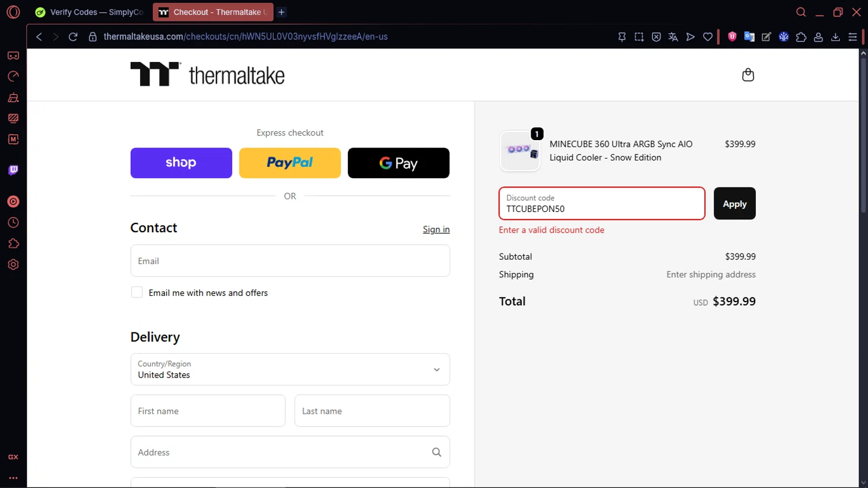Open Settings gear in the sidebar

coord(13,265)
